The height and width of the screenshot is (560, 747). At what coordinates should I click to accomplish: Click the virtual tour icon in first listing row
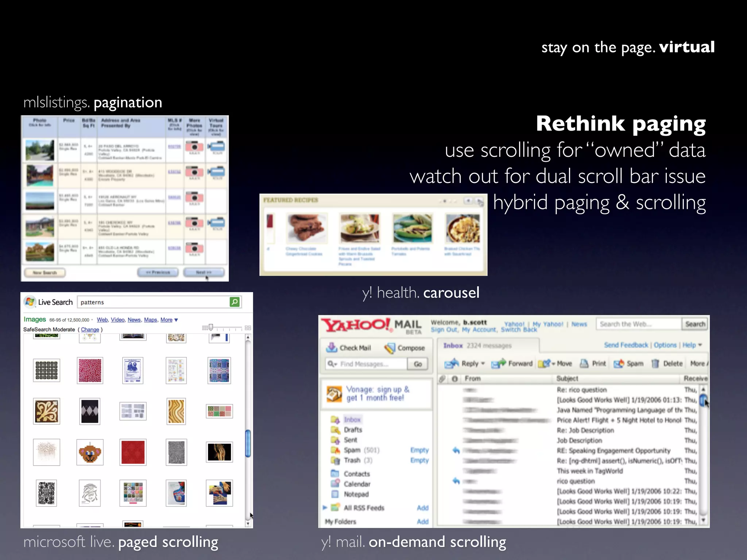point(216,147)
